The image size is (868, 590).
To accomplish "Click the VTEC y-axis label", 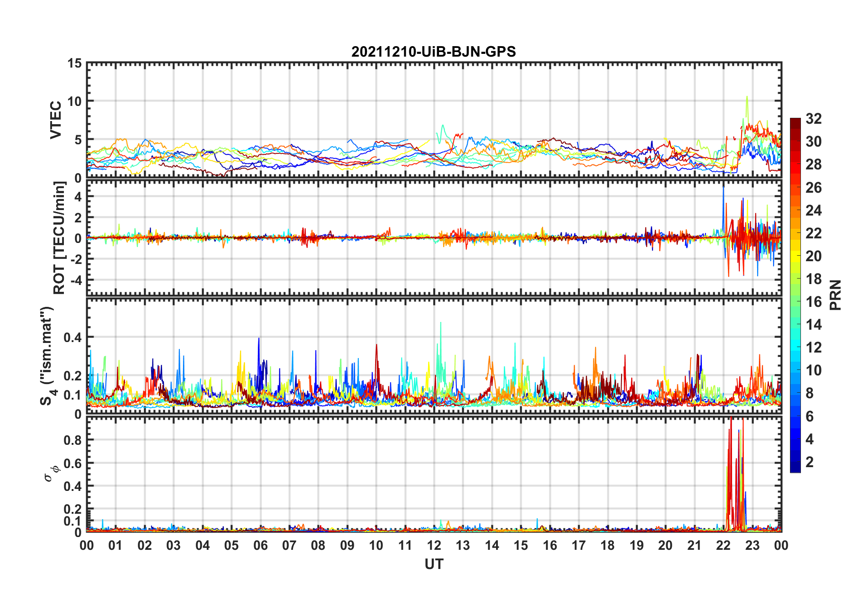I will point(55,120).
